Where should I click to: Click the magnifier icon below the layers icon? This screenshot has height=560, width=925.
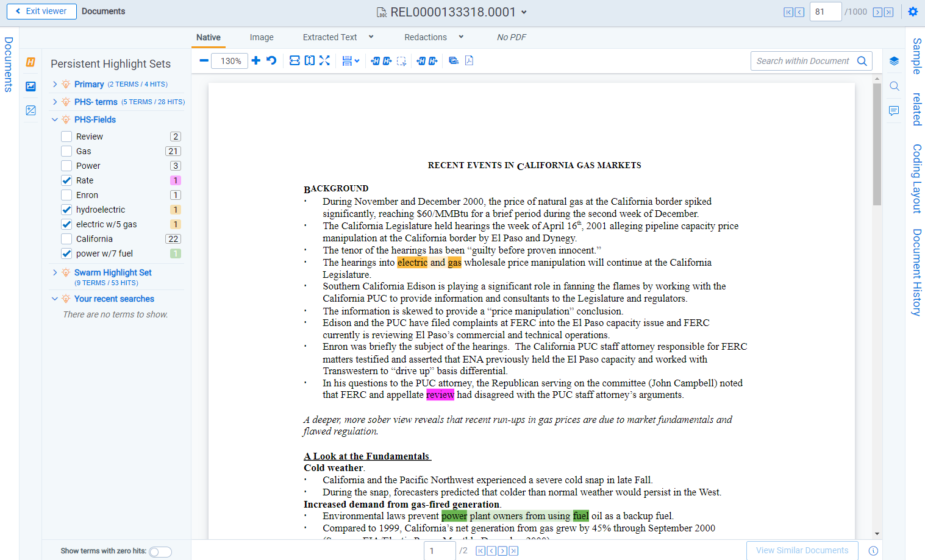pos(895,86)
